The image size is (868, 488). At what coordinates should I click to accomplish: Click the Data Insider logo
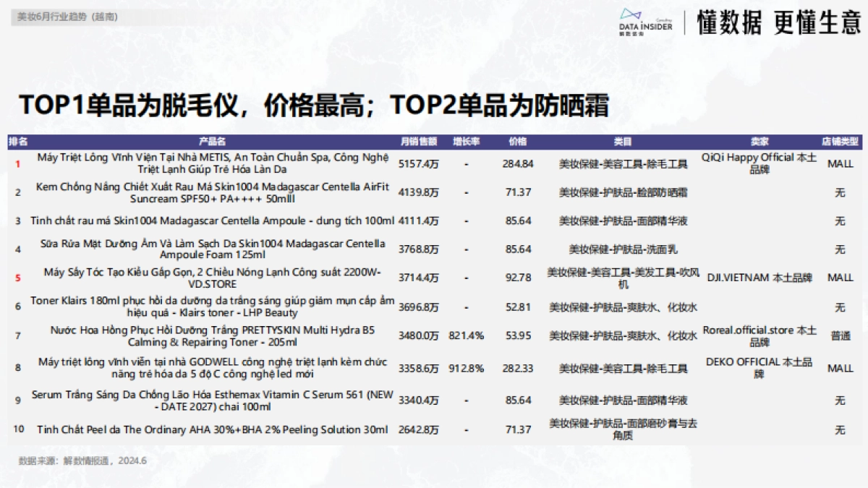click(x=646, y=22)
